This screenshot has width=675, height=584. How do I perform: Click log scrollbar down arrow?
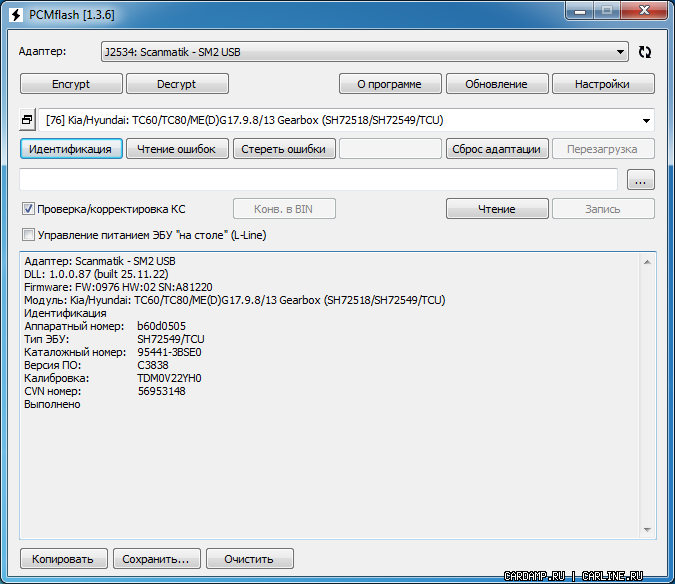(647, 530)
